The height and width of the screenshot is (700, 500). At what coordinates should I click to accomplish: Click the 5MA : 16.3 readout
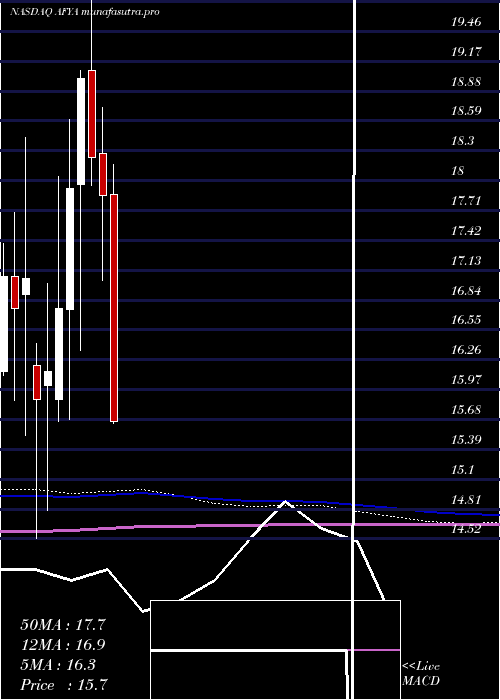58,665
